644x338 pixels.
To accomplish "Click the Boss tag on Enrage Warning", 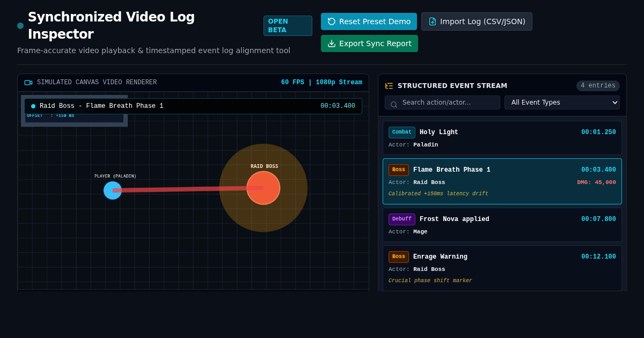I will click(x=399, y=257).
